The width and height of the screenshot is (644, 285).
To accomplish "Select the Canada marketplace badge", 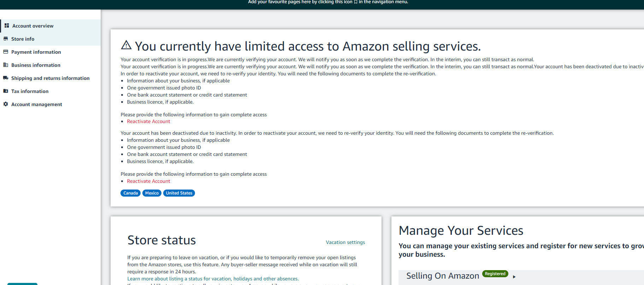I will pyautogui.click(x=130, y=193).
